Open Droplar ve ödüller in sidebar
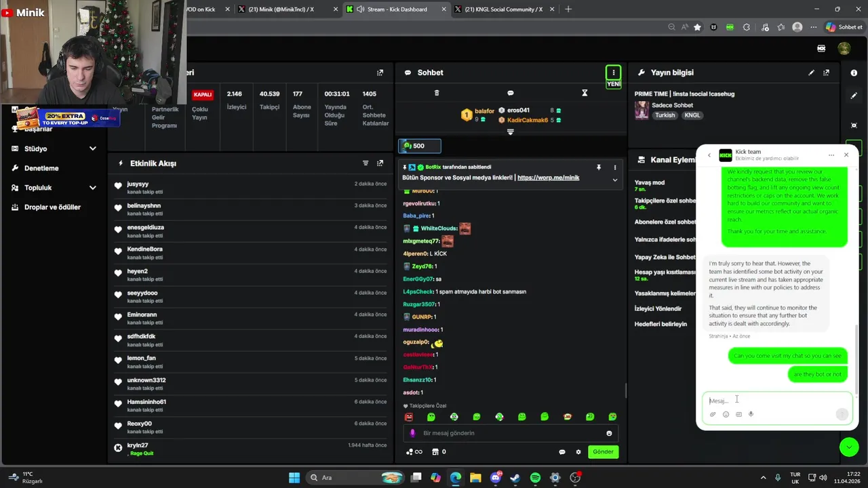The image size is (868, 488). pyautogui.click(x=52, y=207)
